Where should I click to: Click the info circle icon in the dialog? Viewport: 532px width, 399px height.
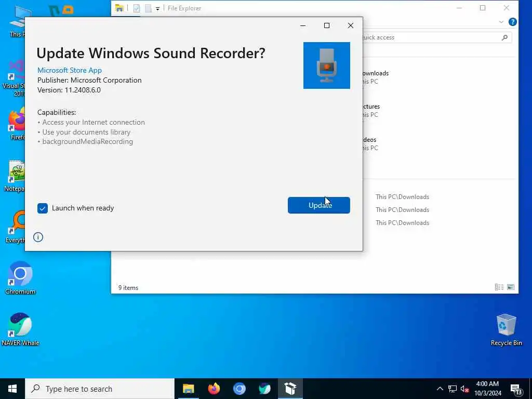coord(38,237)
